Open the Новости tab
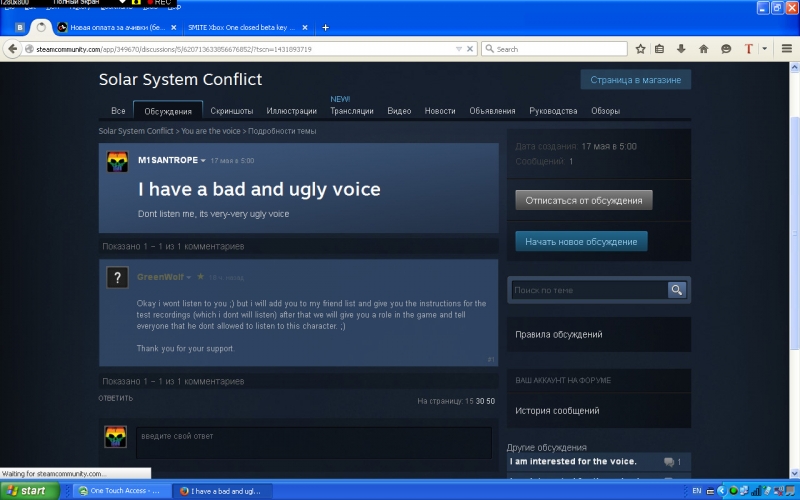 440,111
